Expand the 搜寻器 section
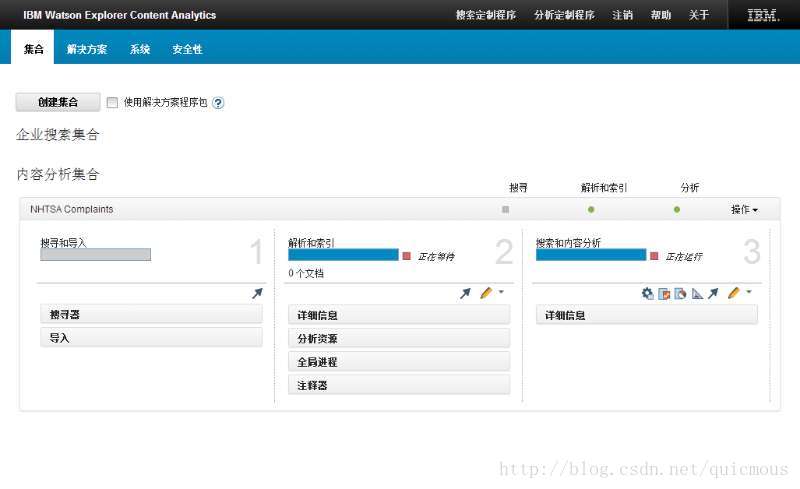Screen dimensions: 800x489 click(152, 314)
